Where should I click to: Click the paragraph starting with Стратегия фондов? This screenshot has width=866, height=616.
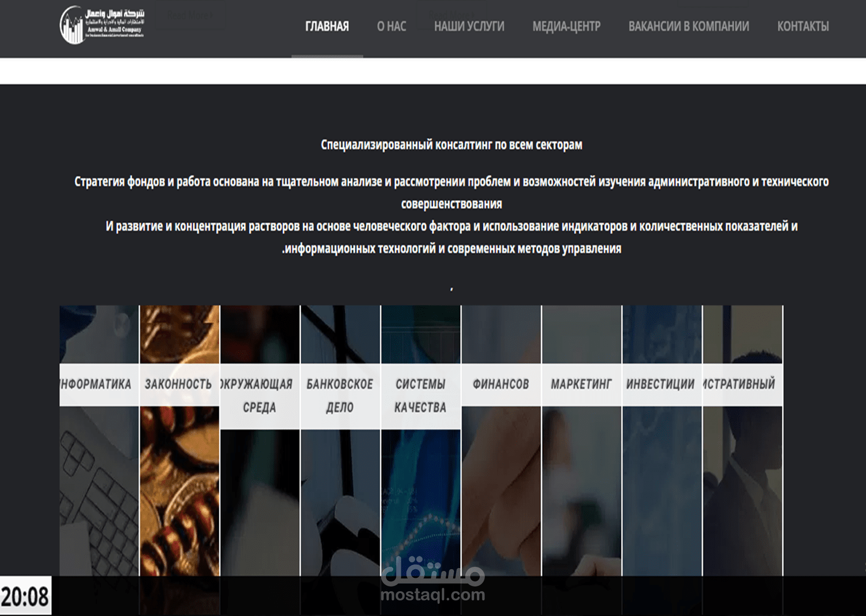point(451,193)
